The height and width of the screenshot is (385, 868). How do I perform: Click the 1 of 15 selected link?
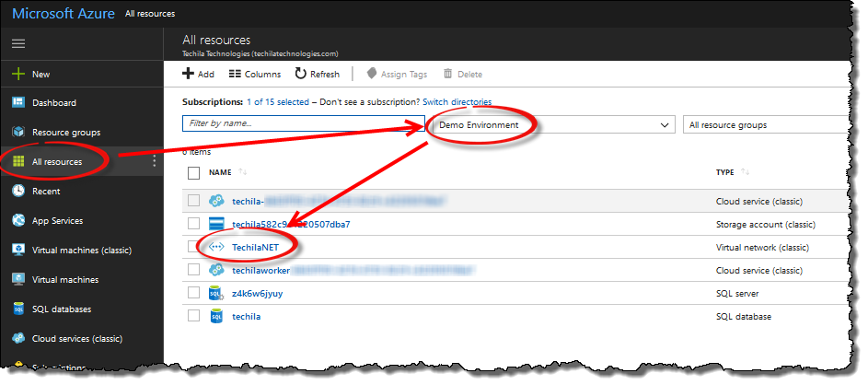tap(278, 102)
